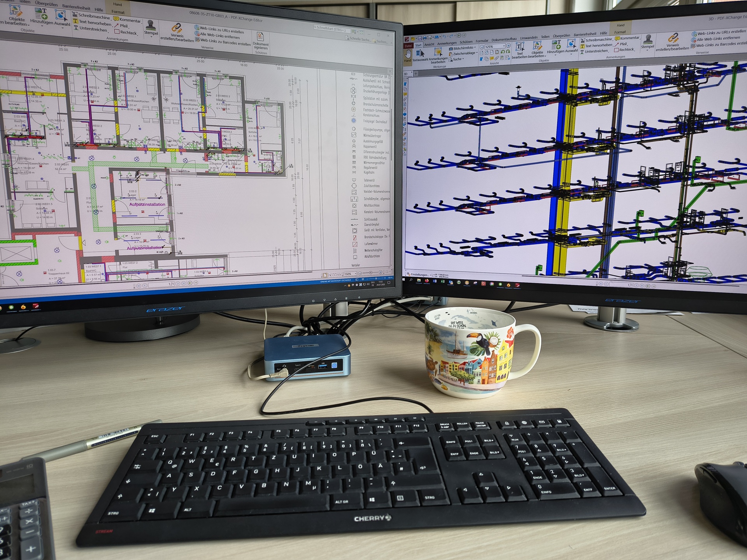Select Schreibmaschine on the left monitor ribbon
Viewport: 747px width, 560px height.
point(91,16)
